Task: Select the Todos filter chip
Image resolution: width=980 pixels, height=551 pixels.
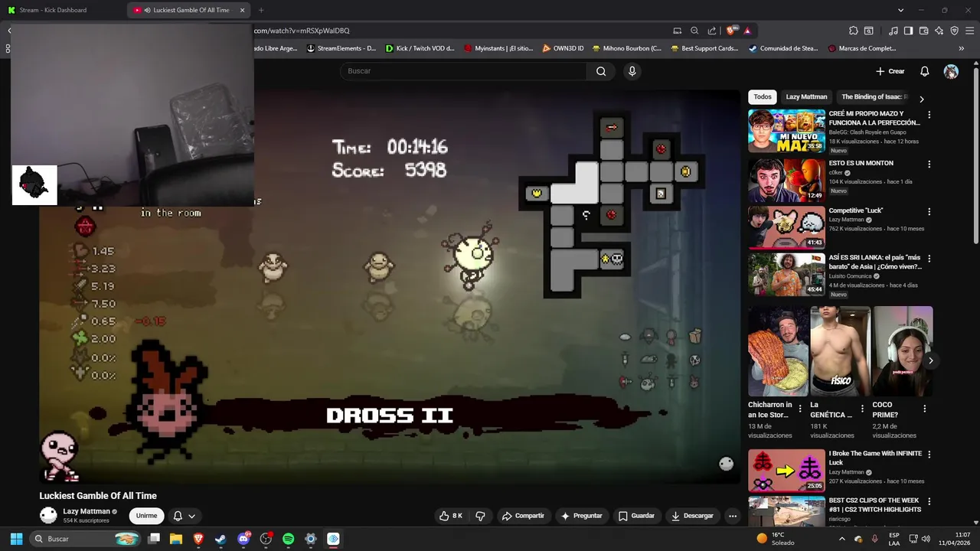Action: (763, 97)
